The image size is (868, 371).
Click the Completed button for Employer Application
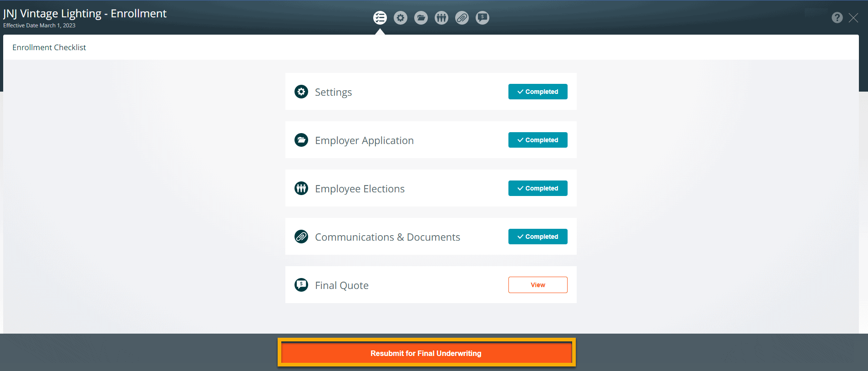pyautogui.click(x=538, y=140)
